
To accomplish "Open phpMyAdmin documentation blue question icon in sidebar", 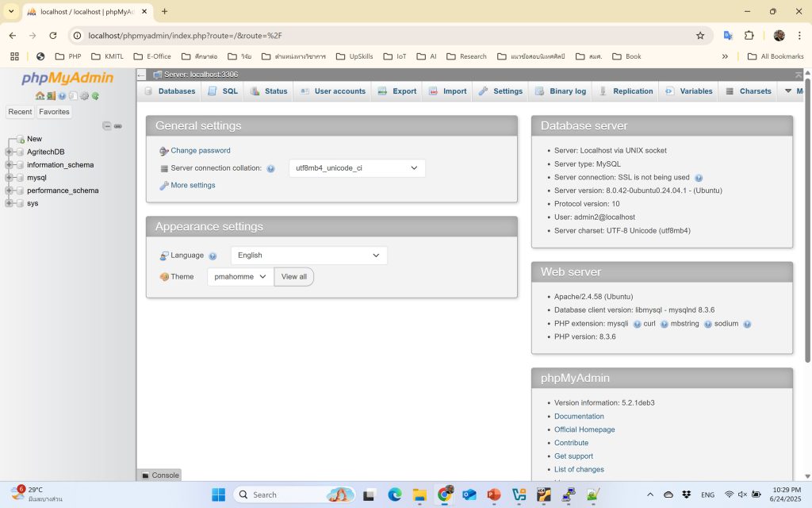I will pos(62,96).
